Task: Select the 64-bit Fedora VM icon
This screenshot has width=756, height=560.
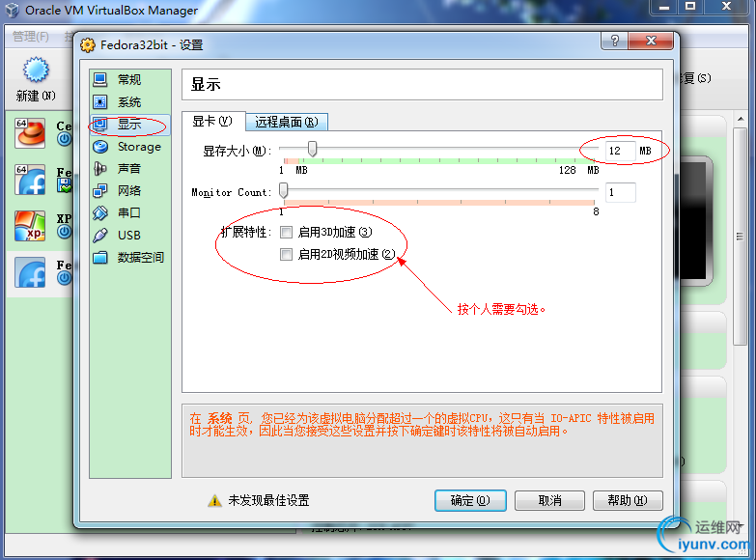Action: [30, 180]
